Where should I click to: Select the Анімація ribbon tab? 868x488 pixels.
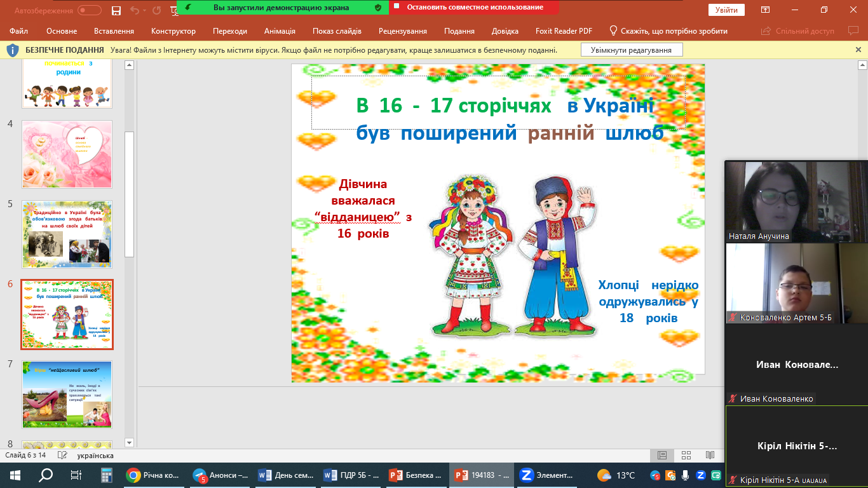(280, 31)
